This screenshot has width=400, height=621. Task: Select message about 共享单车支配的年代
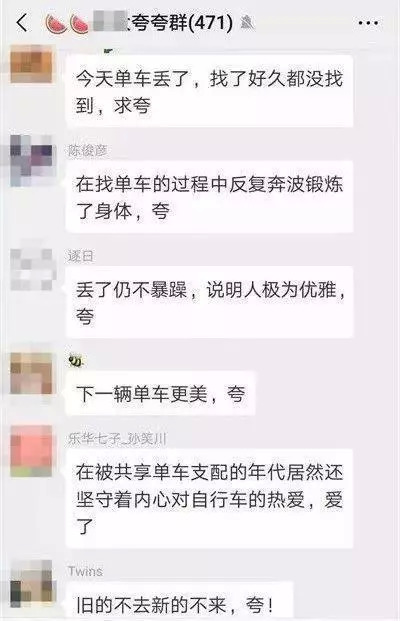[210, 499]
